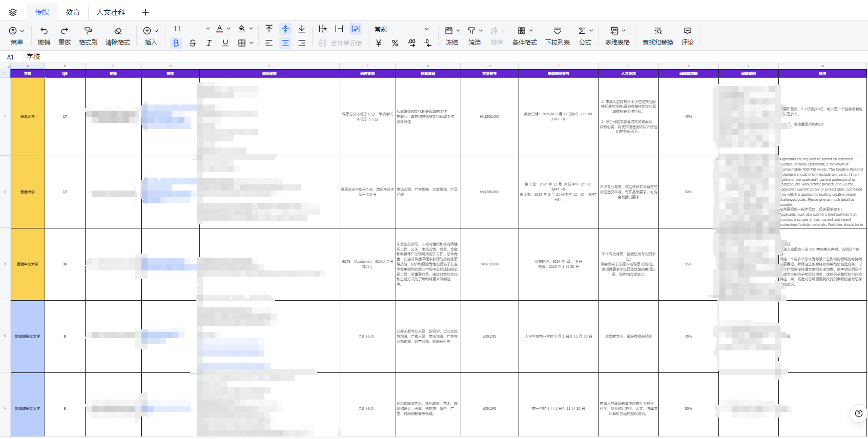Align cell content to bottom

pyautogui.click(x=302, y=29)
